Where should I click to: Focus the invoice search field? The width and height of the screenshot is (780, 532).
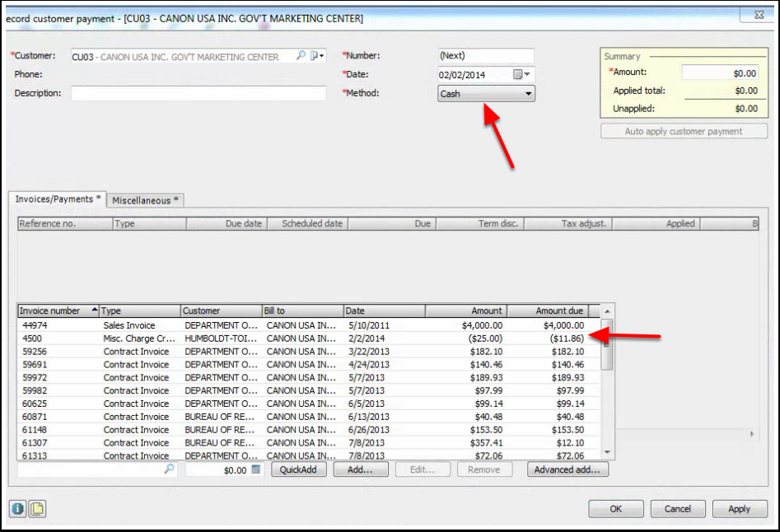96,469
